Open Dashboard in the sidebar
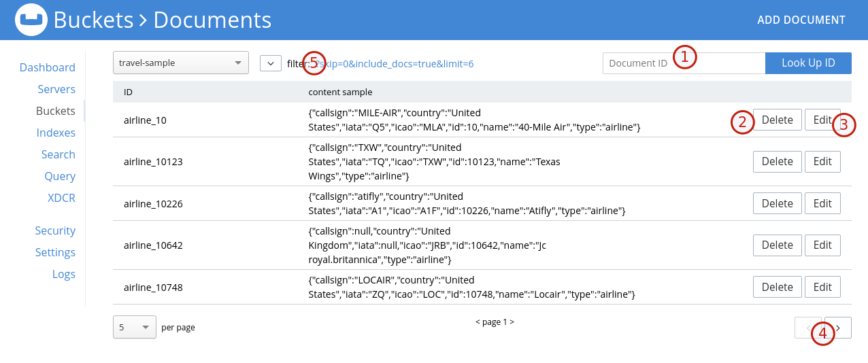 tap(47, 67)
